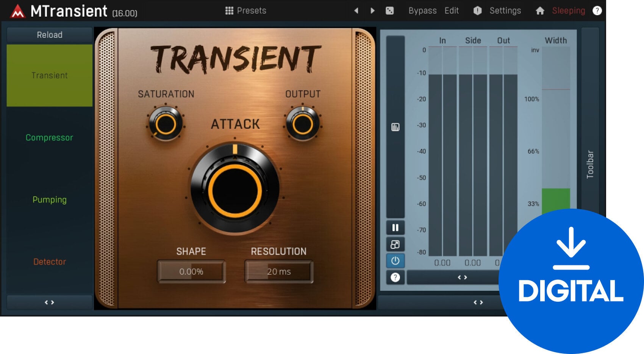644x354 pixels.
Task: Expand the left panel with the bottom chevrons
Action: 49,302
